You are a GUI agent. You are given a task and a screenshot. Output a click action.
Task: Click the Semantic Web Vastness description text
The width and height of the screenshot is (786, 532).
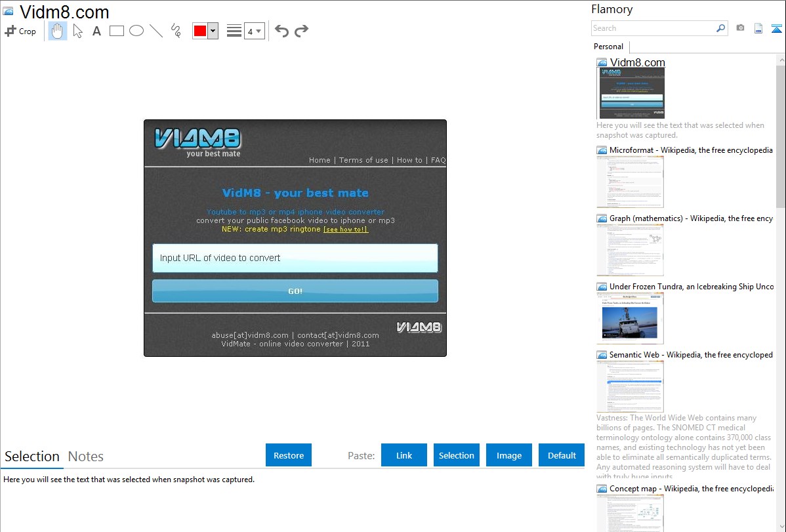coord(684,447)
